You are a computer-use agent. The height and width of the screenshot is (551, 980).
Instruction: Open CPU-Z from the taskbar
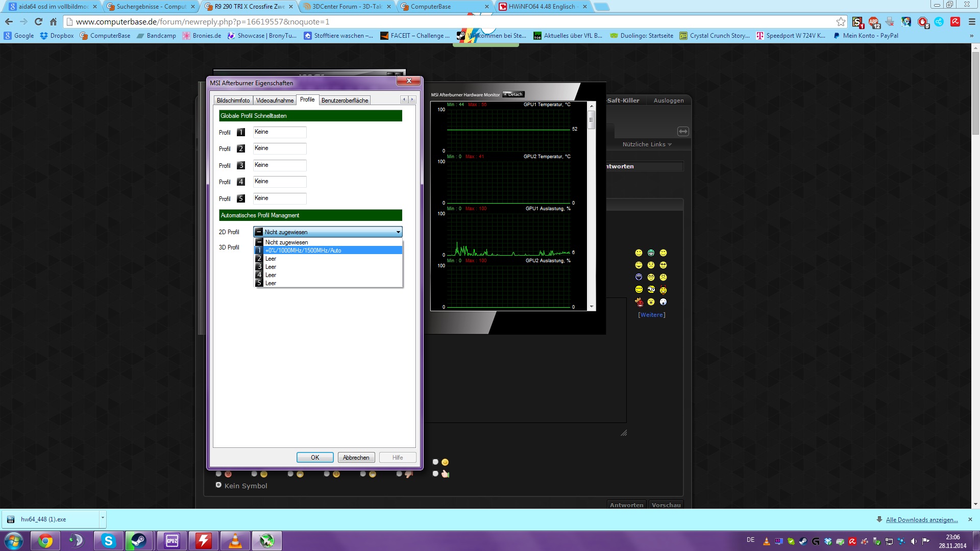[x=171, y=541]
